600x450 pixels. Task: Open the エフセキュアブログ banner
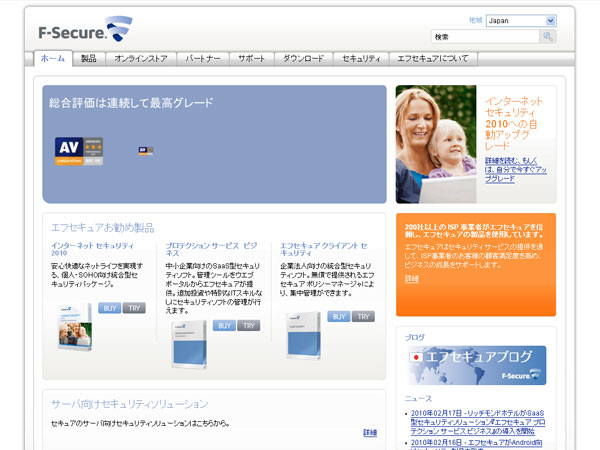coord(476,366)
